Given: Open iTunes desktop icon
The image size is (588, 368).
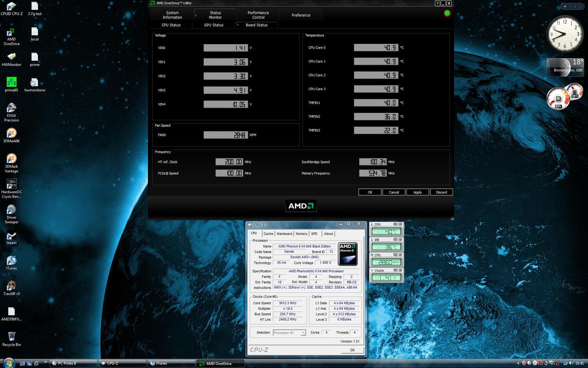Looking at the screenshot, I should (x=11, y=263).
